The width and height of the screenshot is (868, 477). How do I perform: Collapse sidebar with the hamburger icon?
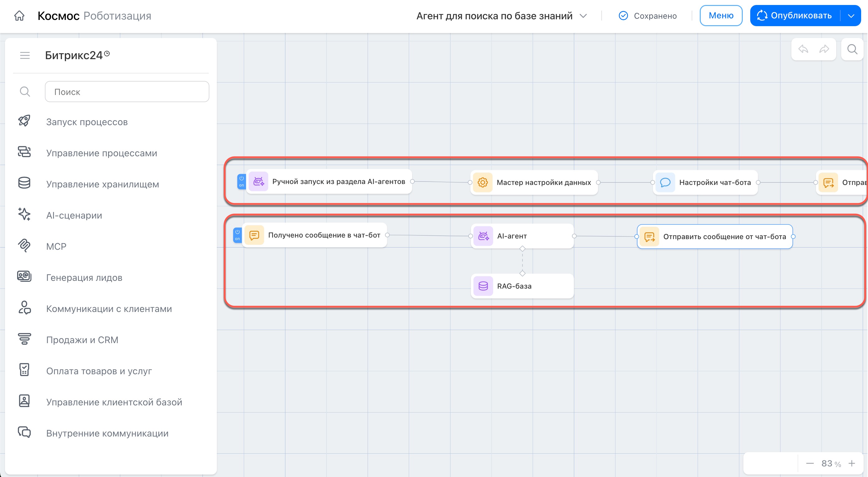[x=25, y=55]
